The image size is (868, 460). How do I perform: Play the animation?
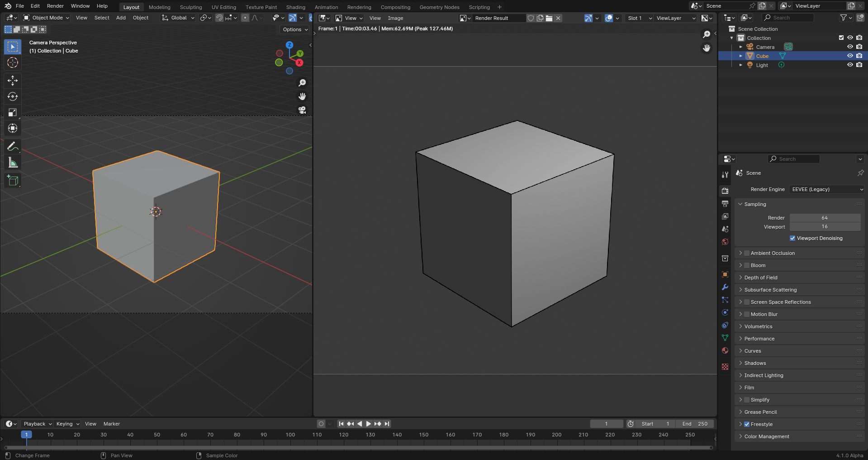[368, 424]
